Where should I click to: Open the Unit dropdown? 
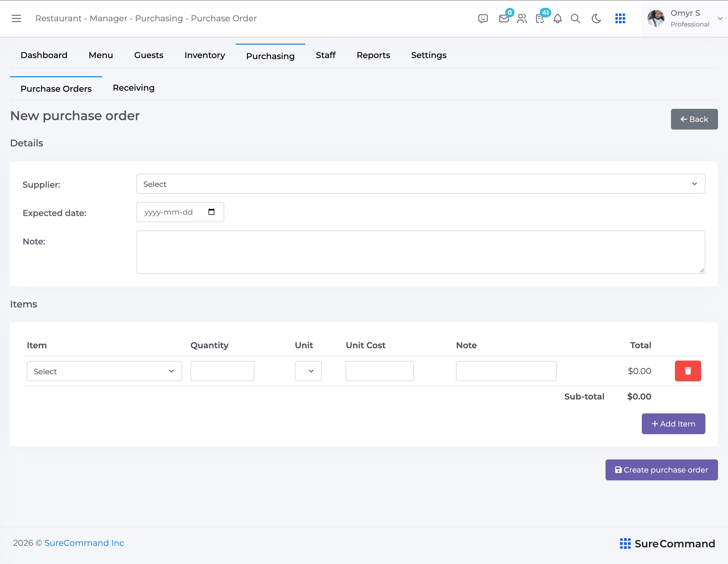coord(308,371)
